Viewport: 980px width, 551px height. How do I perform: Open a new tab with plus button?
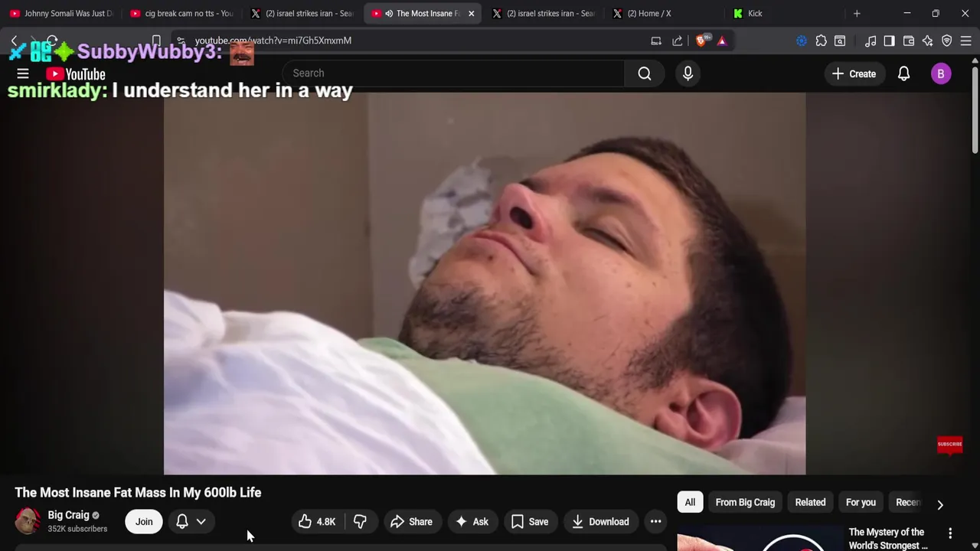click(x=857, y=14)
